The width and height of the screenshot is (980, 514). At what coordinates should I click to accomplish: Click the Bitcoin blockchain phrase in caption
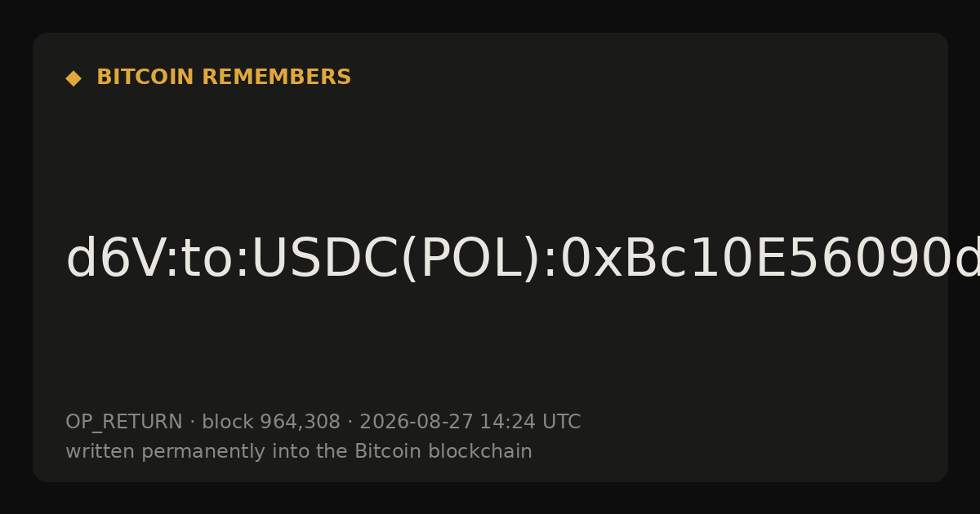pos(443,452)
